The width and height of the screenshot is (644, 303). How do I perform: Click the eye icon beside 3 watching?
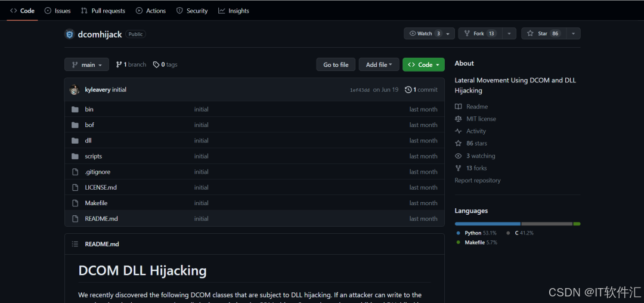[x=459, y=156]
